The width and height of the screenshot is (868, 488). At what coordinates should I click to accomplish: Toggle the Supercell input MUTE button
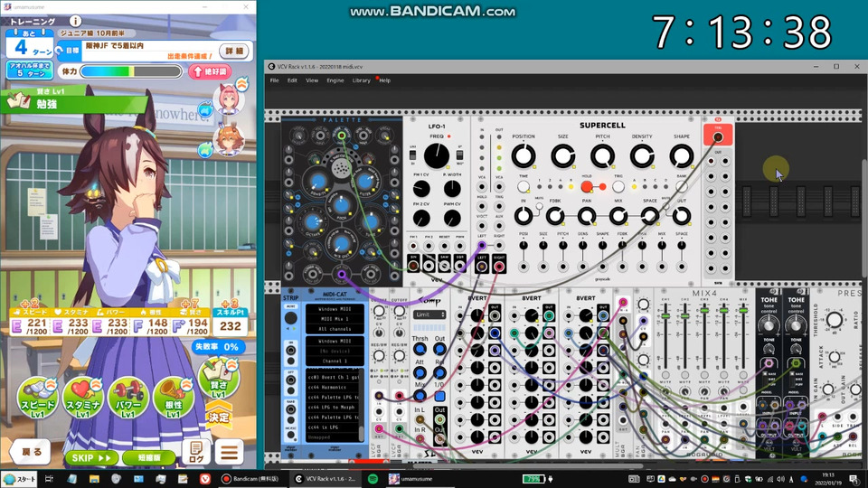coord(539,206)
